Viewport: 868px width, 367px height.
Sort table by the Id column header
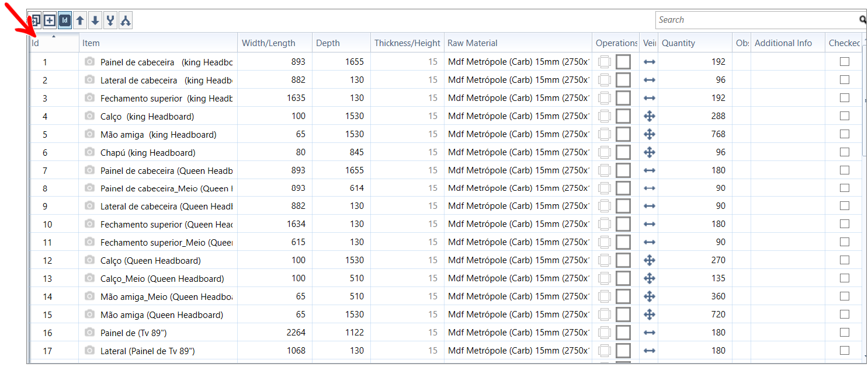tap(53, 43)
